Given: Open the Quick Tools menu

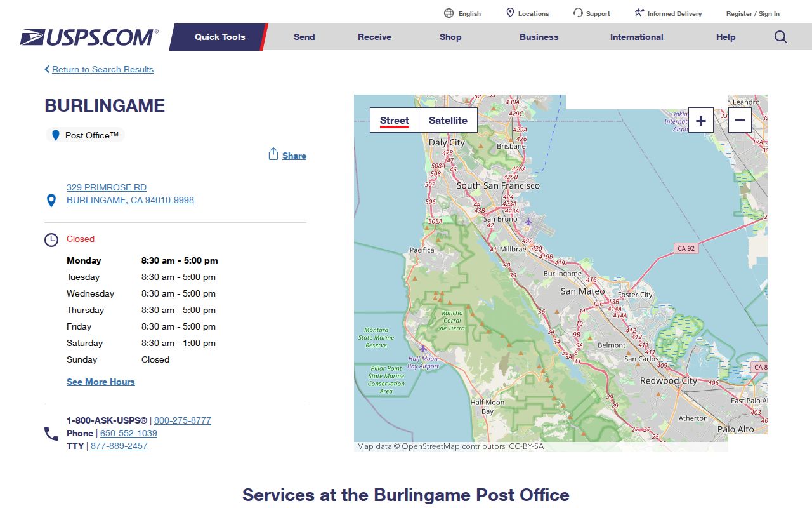Looking at the screenshot, I should [219, 37].
